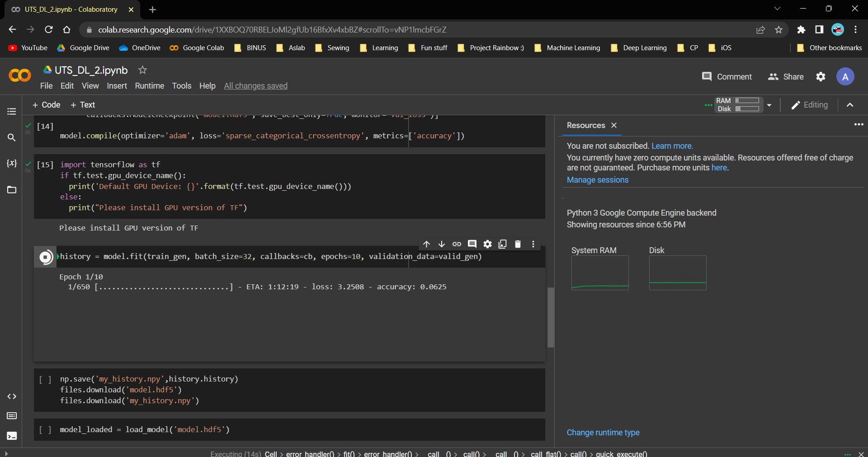This screenshot has width=868, height=457.
Task: Add a comment to the cell
Action: (472, 244)
